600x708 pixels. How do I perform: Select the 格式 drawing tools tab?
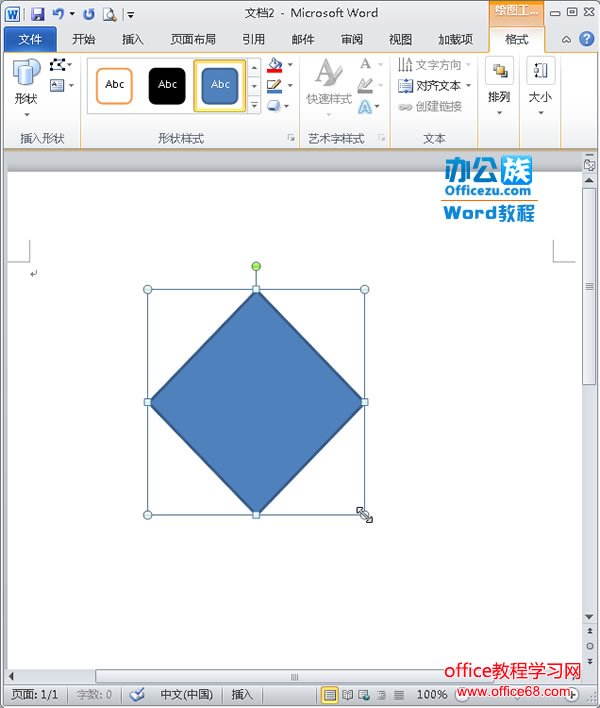pos(516,39)
